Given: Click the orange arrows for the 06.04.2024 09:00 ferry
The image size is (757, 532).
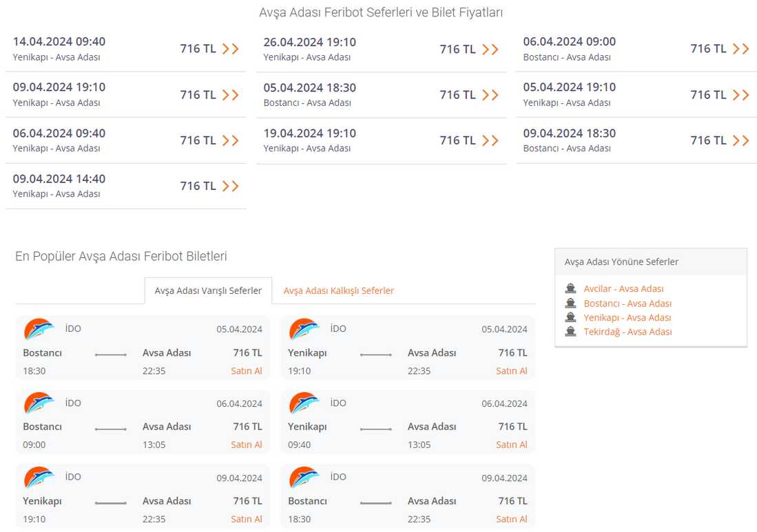Looking at the screenshot, I should pos(740,49).
